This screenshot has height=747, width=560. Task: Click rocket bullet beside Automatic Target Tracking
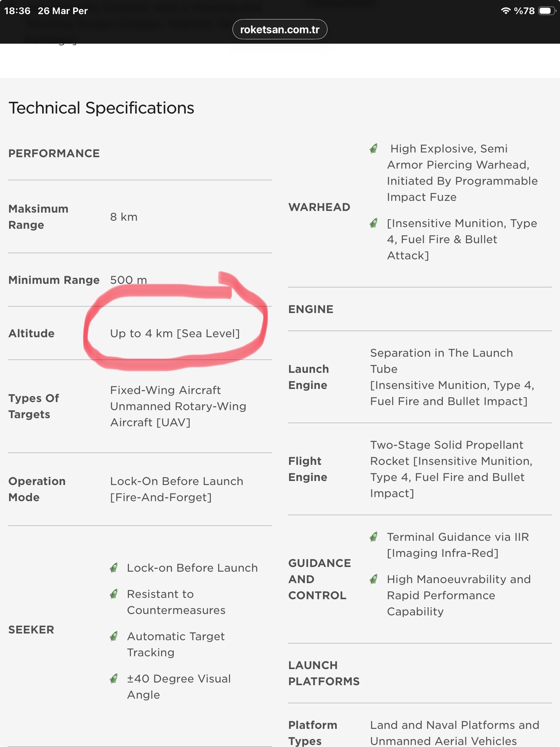coord(114,636)
